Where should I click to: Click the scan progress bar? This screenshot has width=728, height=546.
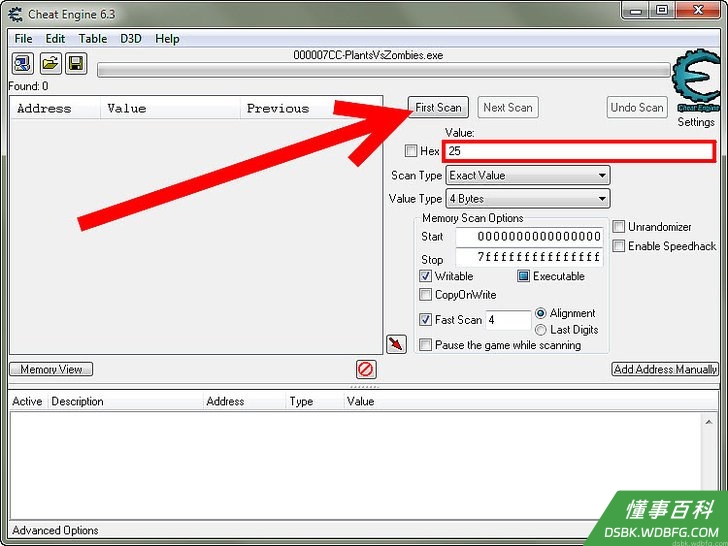(x=384, y=70)
